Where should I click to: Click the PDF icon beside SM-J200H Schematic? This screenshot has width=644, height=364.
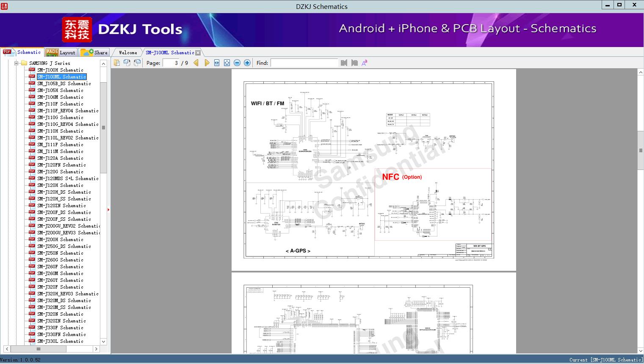[x=32, y=239]
